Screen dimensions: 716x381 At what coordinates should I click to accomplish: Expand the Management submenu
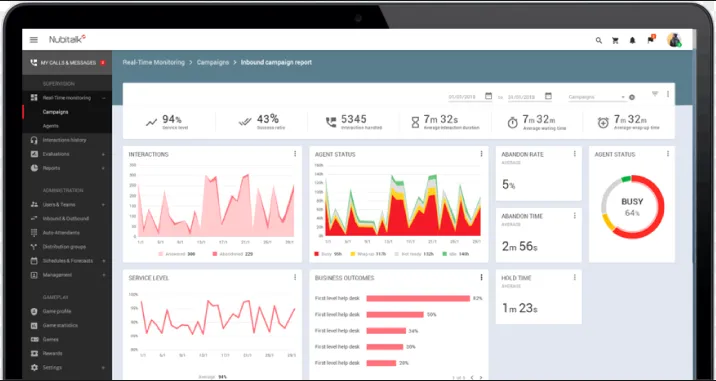104,275
